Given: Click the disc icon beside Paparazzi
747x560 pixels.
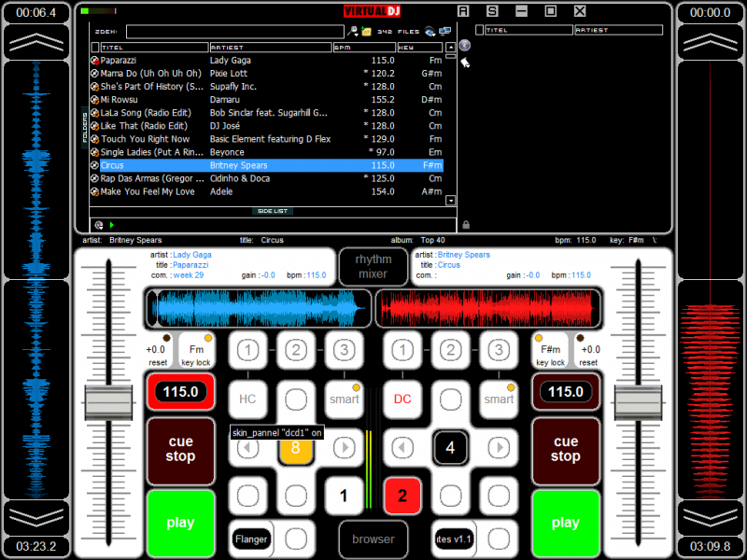Looking at the screenshot, I should (x=95, y=61).
